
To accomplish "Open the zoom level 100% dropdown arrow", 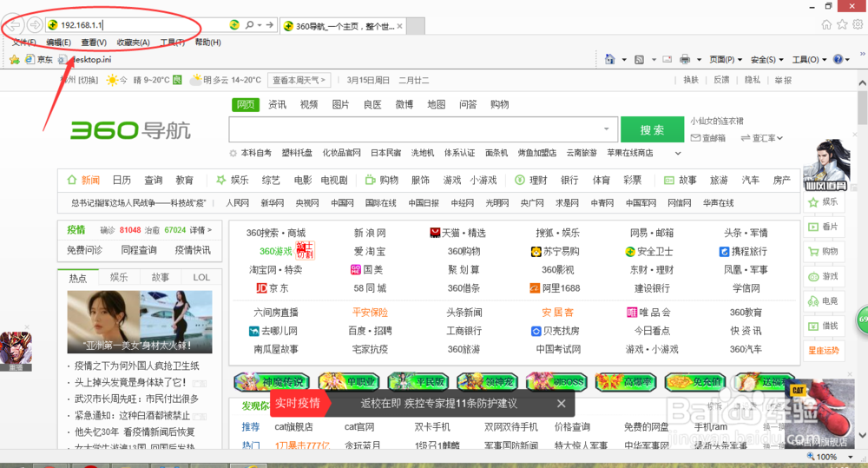I will coord(851,457).
